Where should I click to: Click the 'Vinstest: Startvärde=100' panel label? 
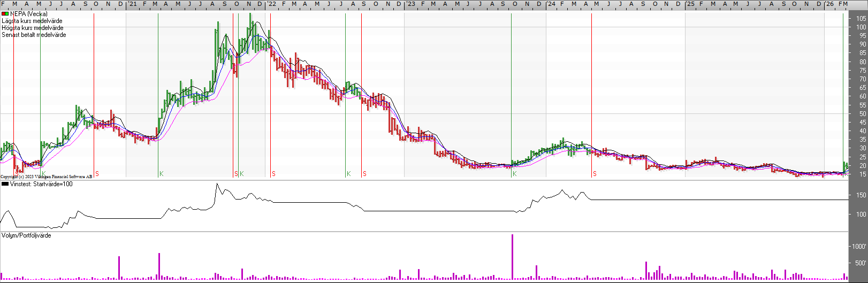coord(41,184)
